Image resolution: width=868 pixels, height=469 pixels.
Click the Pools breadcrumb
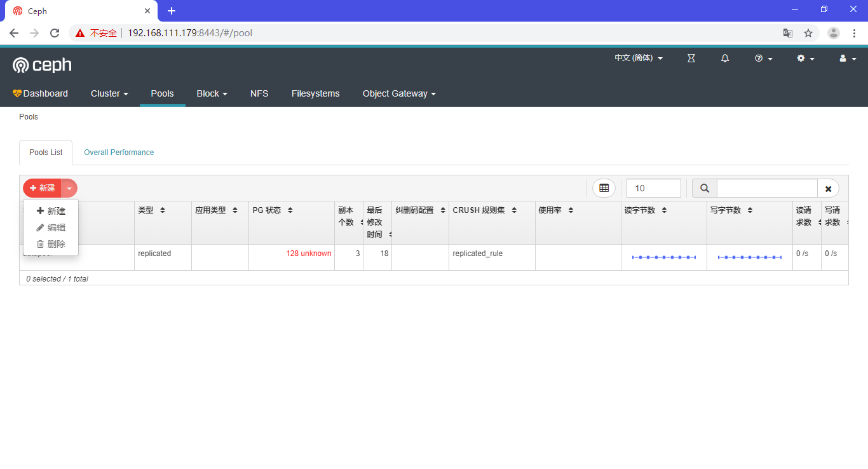(x=29, y=117)
